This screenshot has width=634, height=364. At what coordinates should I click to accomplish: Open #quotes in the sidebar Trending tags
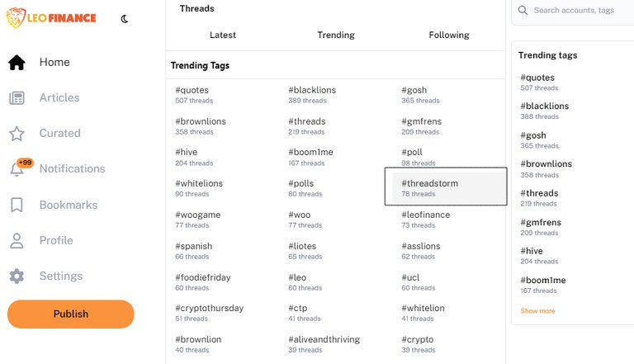(537, 82)
